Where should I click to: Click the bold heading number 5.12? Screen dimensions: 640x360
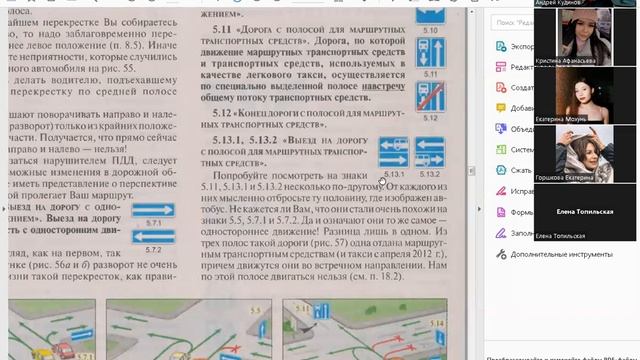point(222,113)
